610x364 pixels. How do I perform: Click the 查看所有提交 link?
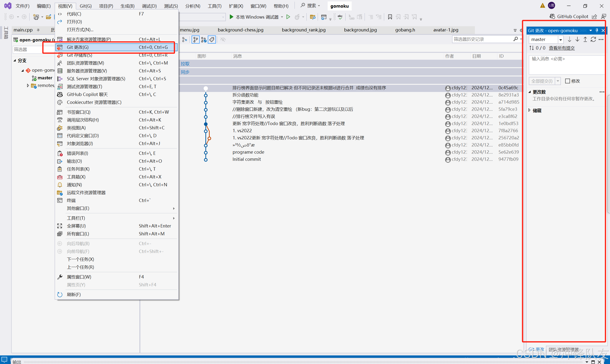tap(561, 48)
